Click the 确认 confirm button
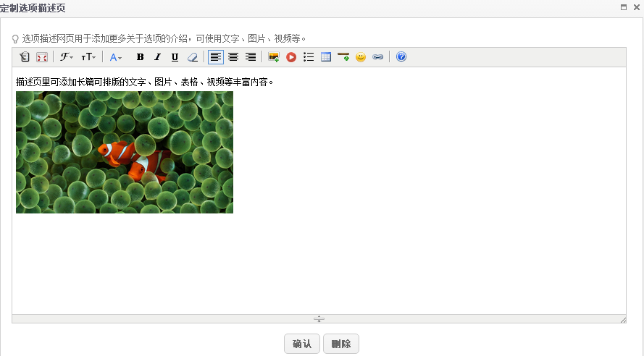This screenshot has width=644, height=356. click(x=302, y=344)
